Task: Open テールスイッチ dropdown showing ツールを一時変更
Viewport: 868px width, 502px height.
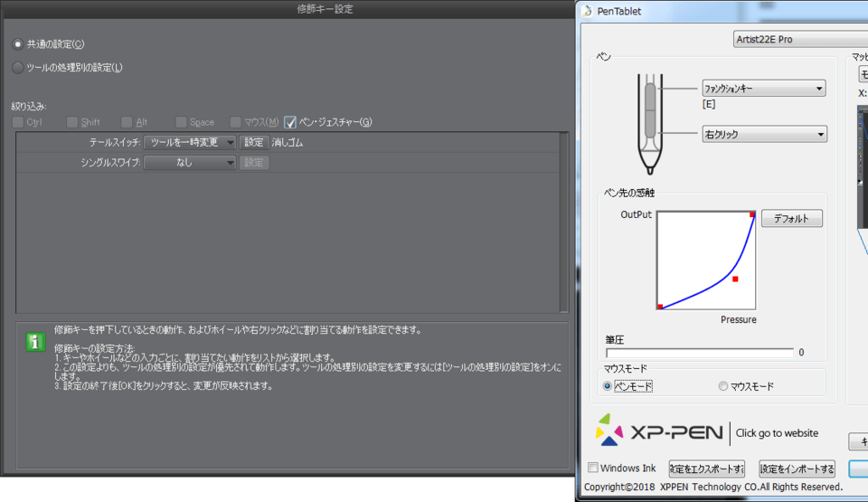Action: click(x=190, y=142)
